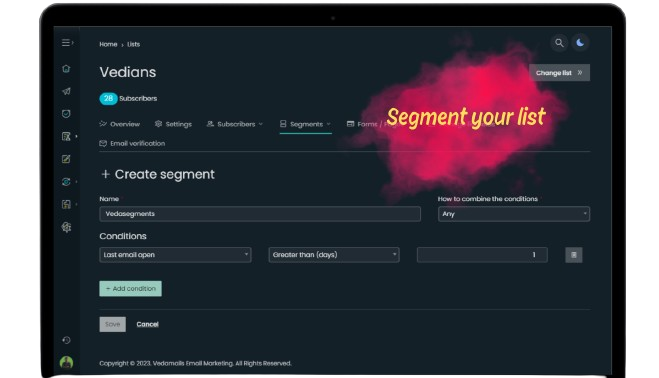Image resolution: width=659 pixels, height=378 pixels.
Task: Open the 'Greater than (days)' operator dropdown
Action: tap(334, 255)
